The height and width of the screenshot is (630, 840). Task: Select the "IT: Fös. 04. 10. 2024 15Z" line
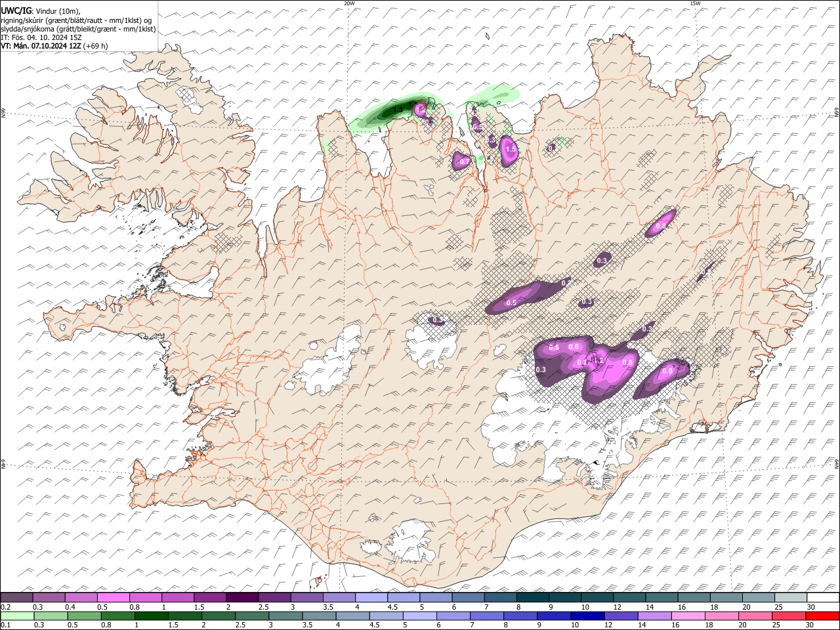[41, 37]
